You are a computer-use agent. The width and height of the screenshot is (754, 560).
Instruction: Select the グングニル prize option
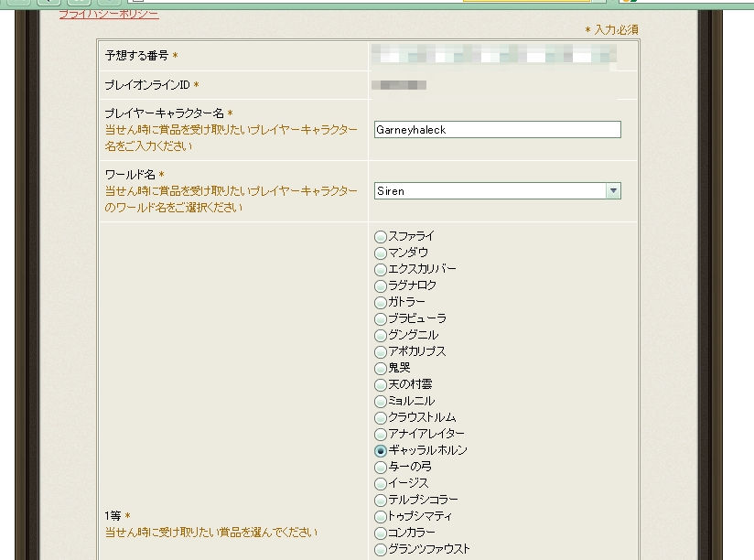[x=381, y=335]
